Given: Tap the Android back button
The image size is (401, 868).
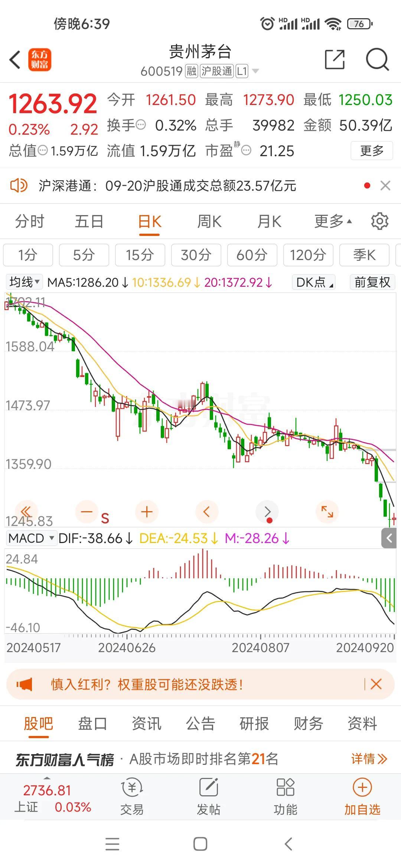Looking at the screenshot, I should pyautogui.click(x=288, y=844).
